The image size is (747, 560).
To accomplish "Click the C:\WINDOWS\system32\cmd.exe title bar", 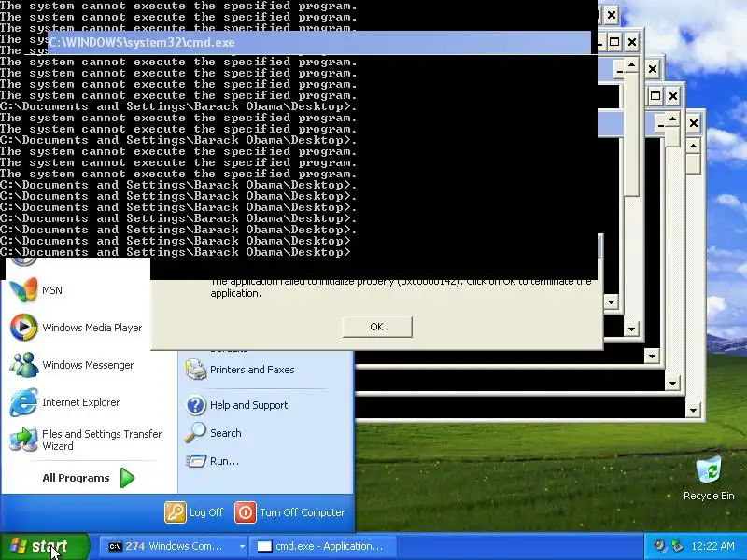I will [x=319, y=42].
